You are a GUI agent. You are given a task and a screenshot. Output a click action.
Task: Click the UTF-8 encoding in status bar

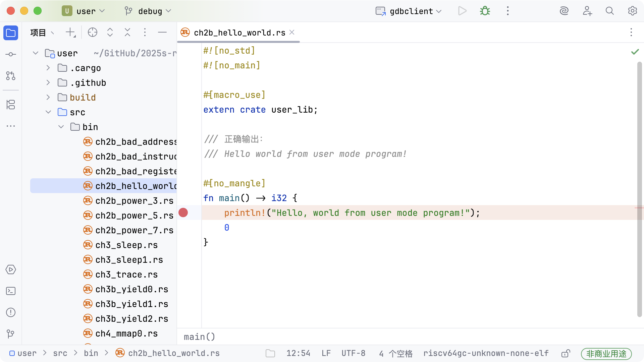point(353,353)
